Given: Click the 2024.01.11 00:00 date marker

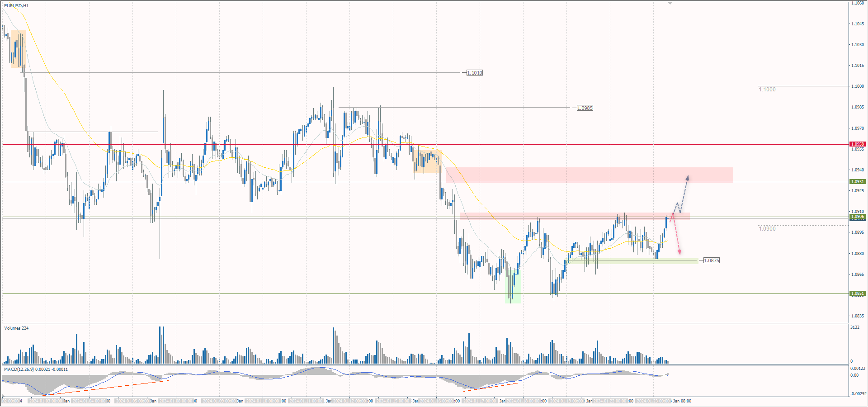Looking at the screenshot, I should click(306, 401).
